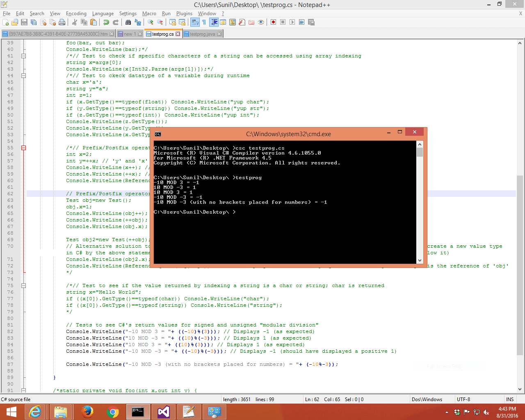525x420 pixels.
Task: Click the Replace toolbar icon
Action: pyautogui.click(x=137, y=22)
